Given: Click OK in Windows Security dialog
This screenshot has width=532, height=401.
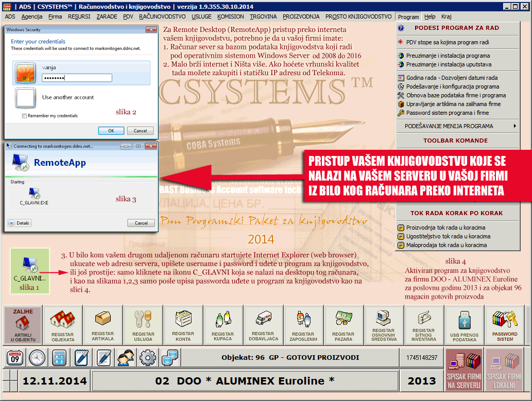Looking at the screenshot, I should pyautogui.click(x=111, y=131).
